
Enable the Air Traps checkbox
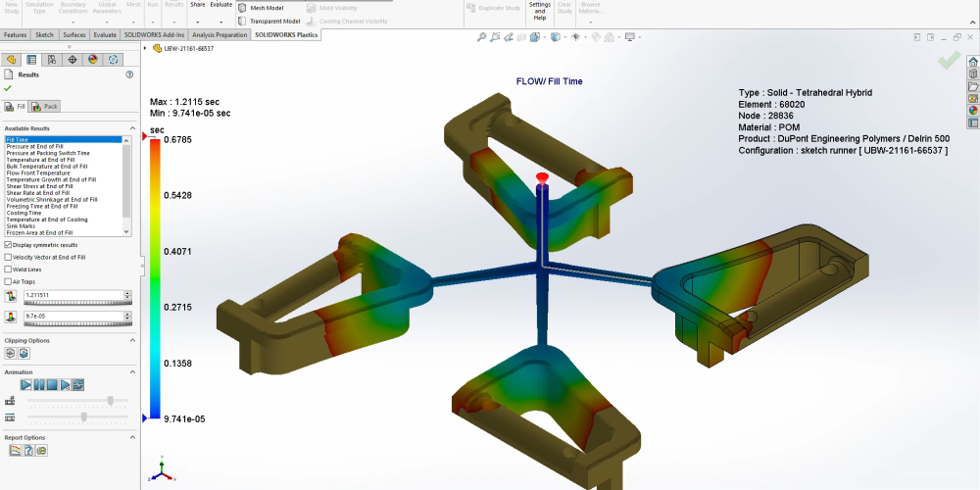[x=9, y=282]
